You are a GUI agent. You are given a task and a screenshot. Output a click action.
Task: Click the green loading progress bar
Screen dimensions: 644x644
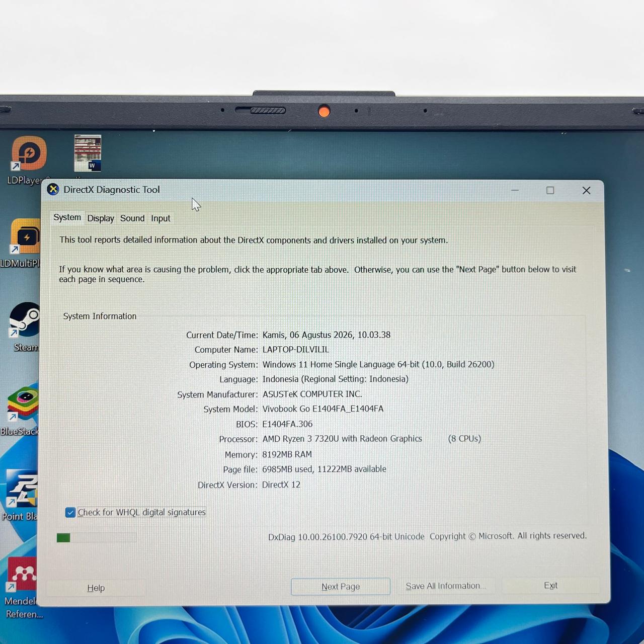pos(96,538)
